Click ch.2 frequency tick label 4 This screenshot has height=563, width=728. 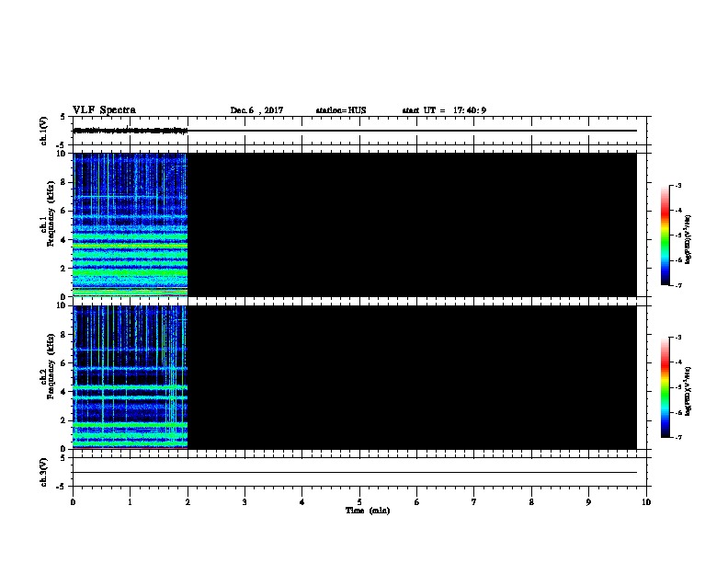click(63, 392)
